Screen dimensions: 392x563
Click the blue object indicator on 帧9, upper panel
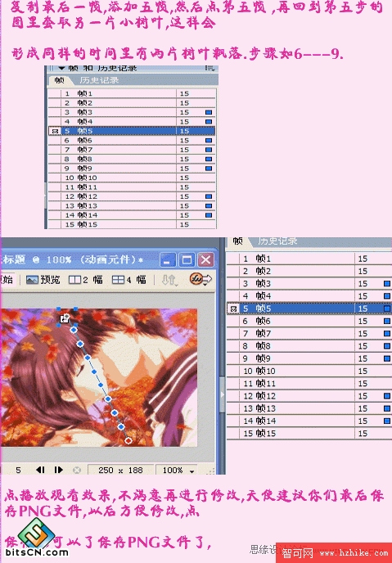click(x=209, y=169)
